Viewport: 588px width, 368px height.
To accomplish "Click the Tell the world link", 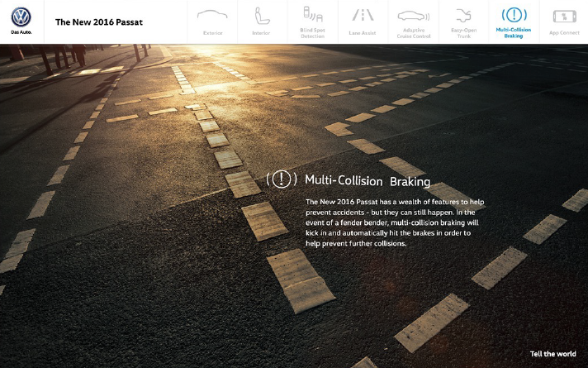I will pos(552,354).
